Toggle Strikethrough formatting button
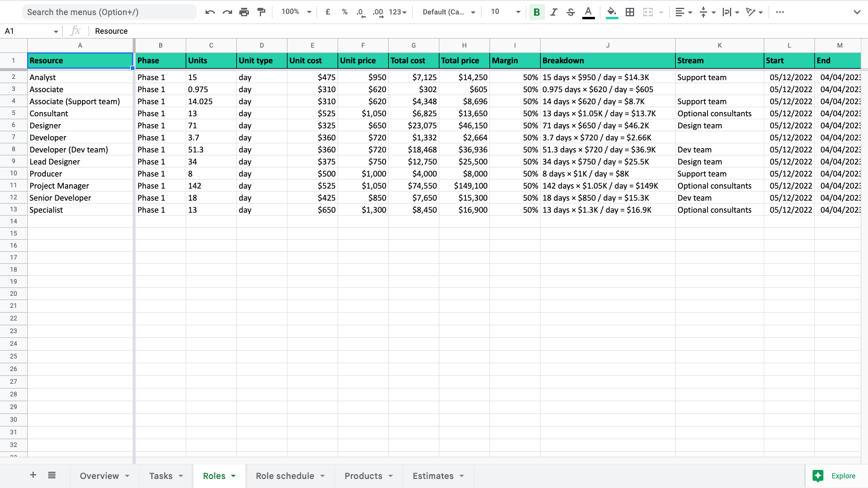The image size is (868, 488). click(x=571, y=12)
